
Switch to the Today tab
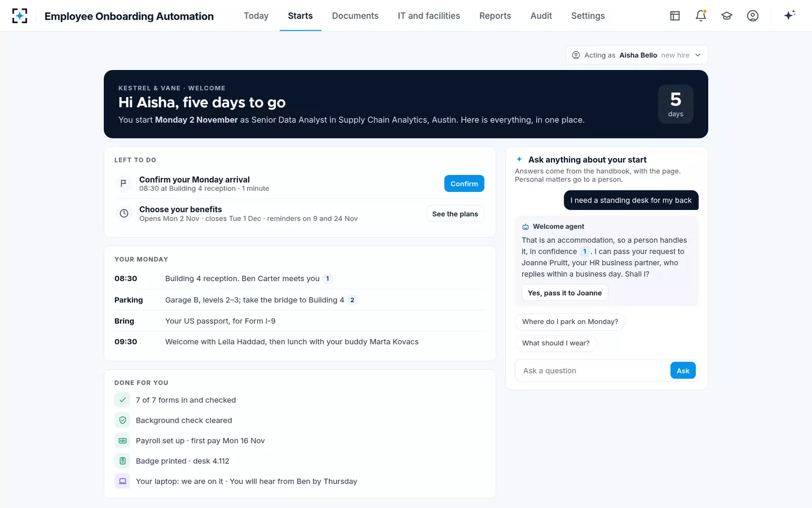coord(256,16)
